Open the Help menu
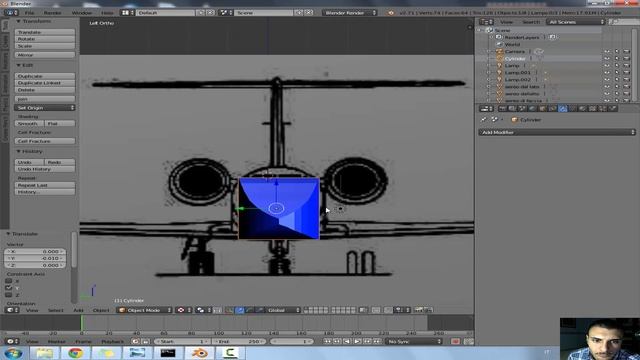Viewport: 640px width, 360px height. 107,13
